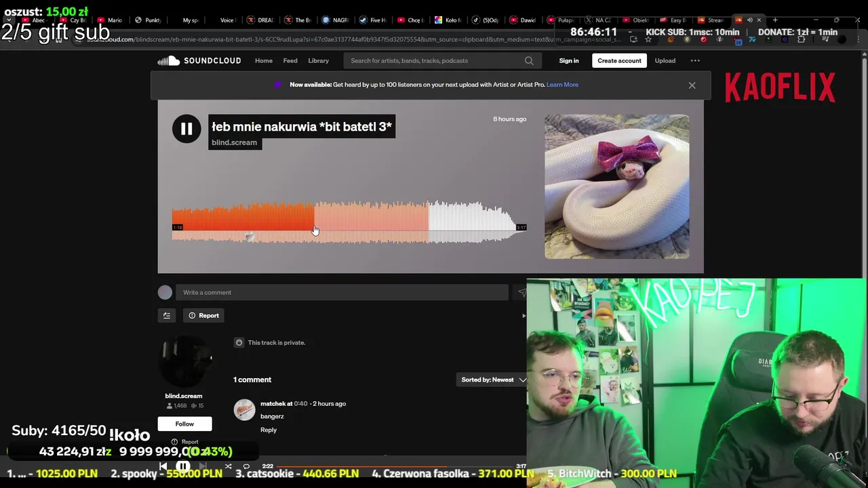This screenshot has height=488, width=868.
Task: Click Create account button
Action: tap(619, 61)
